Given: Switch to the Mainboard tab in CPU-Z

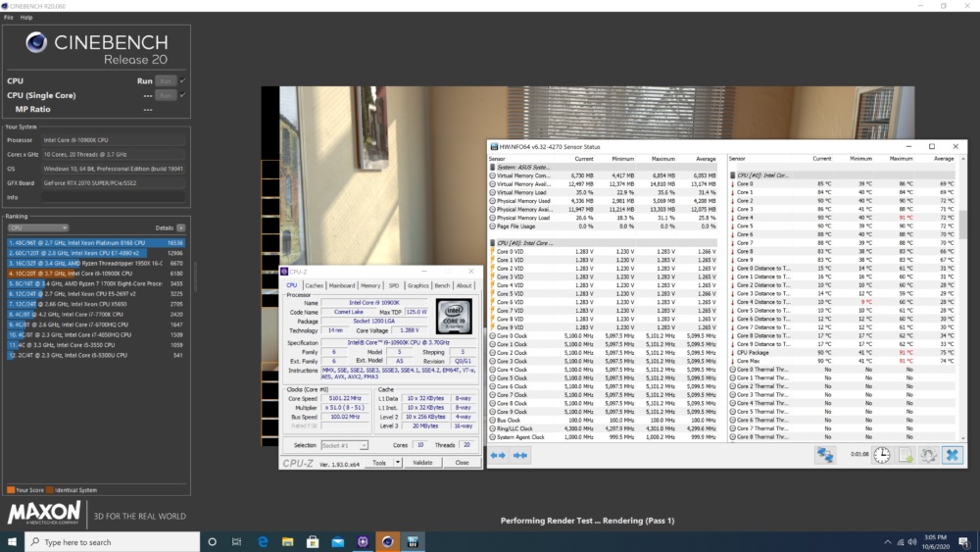Looking at the screenshot, I should tap(342, 285).
